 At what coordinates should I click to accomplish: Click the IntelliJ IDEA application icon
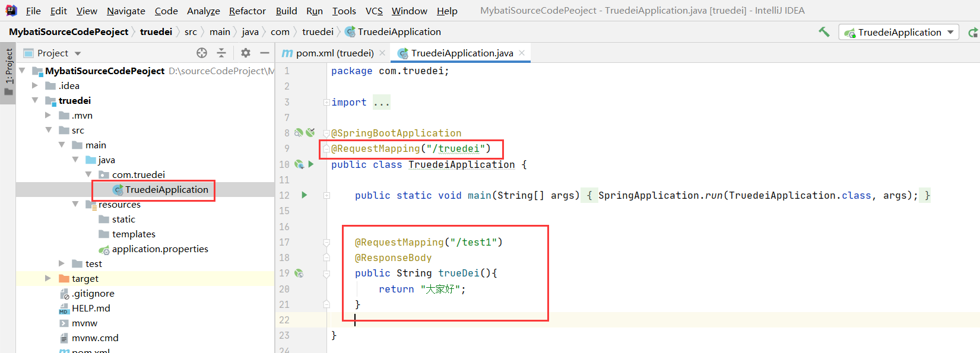coord(11,10)
